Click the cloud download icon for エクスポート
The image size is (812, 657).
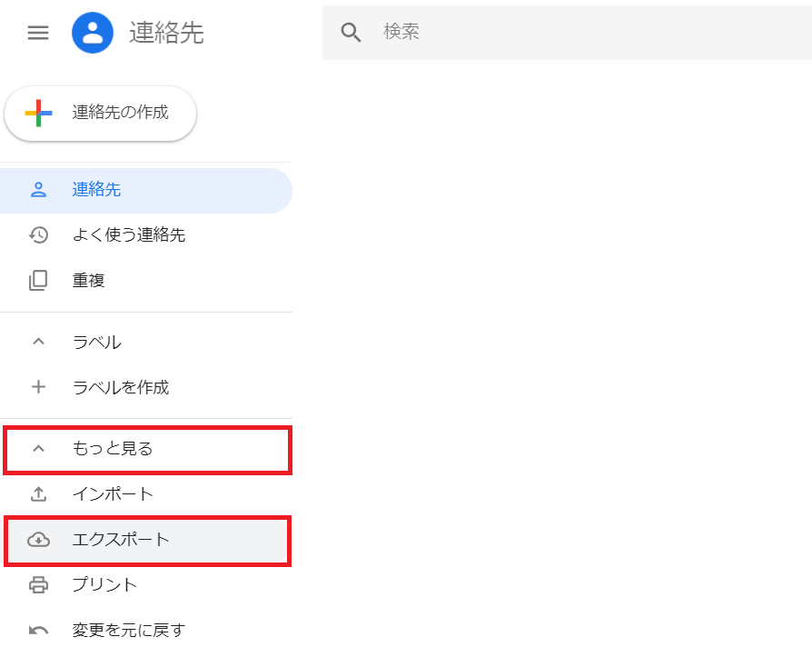tap(38, 540)
